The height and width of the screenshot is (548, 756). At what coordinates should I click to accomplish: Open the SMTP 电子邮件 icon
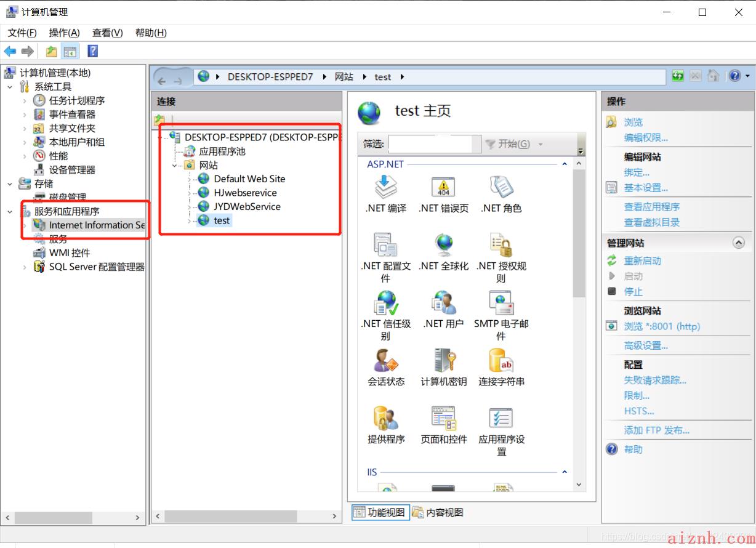501,302
